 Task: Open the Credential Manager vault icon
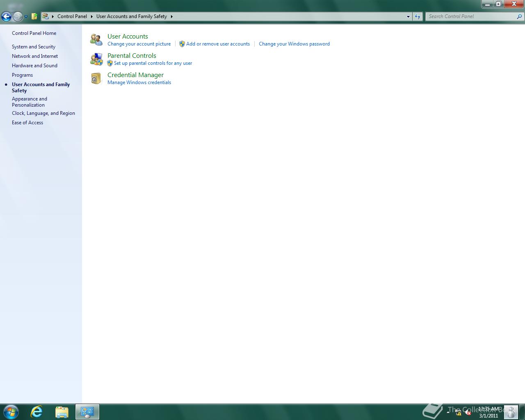(x=96, y=78)
